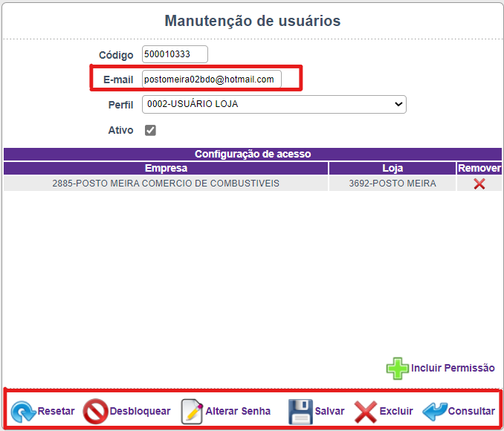504x431 pixels.
Task: Select the 2885-POSTO MEIRA COMERCIO DE COMBUSTIVEIS cell
Action: tap(166, 184)
